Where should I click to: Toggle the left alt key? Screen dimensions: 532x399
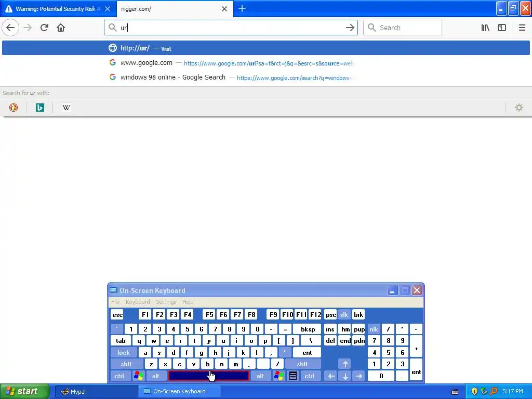coord(155,376)
